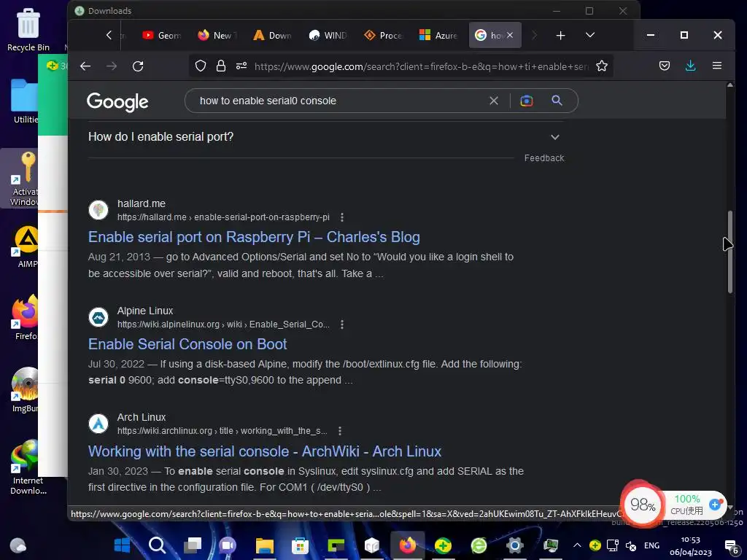Run the search via the magnifier icon
The width and height of the screenshot is (747, 560).
(557, 101)
